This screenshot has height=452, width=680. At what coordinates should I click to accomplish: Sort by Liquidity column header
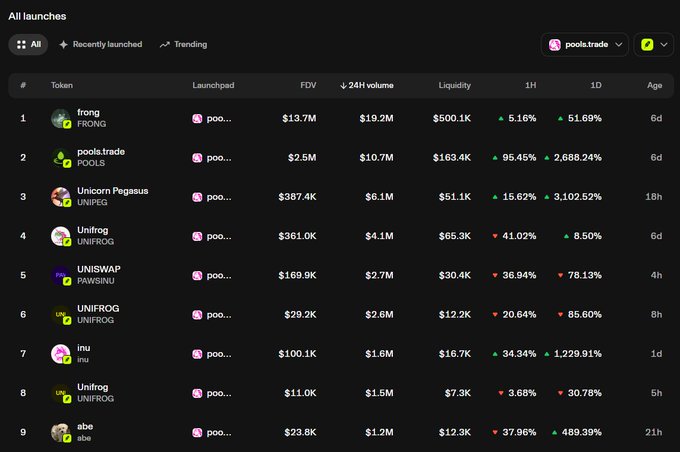pos(454,85)
